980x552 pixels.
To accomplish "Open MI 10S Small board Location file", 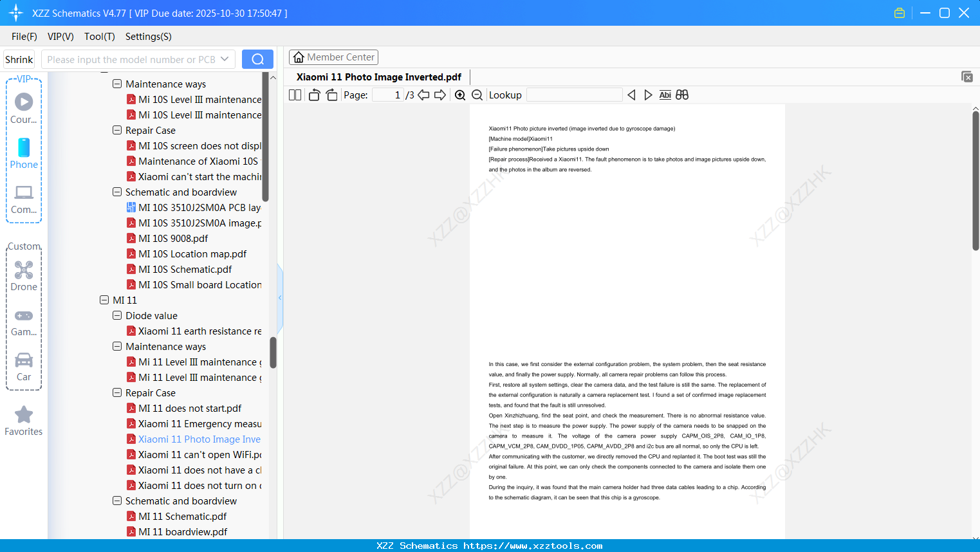I will point(194,285).
